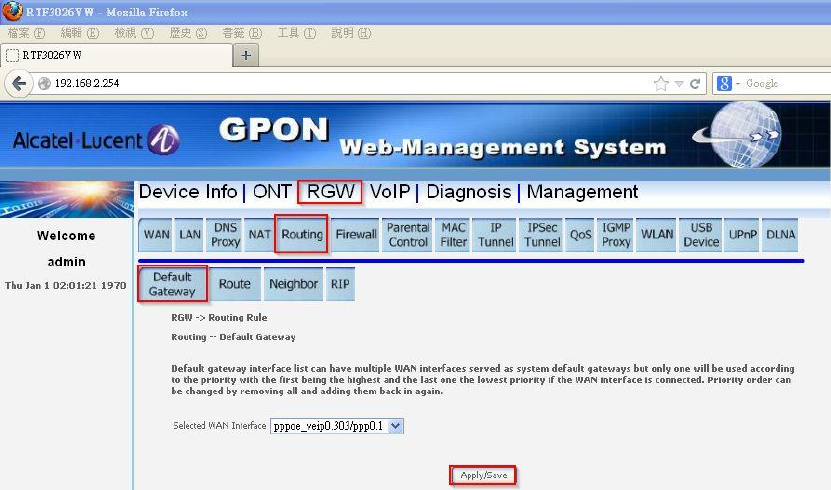The width and height of the screenshot is (831, 490).
Task: Open the history dropdown arrow beside star
Action: [x=679, y=84]
